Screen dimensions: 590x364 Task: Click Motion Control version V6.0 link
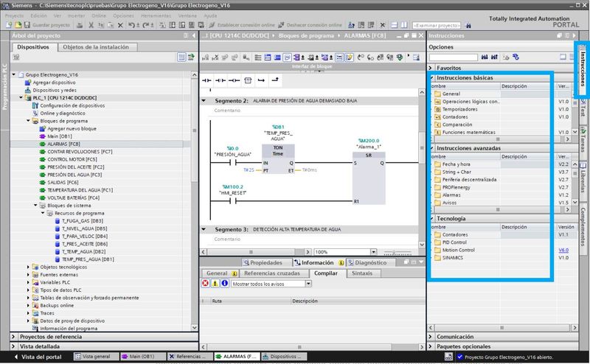[563, 250]
